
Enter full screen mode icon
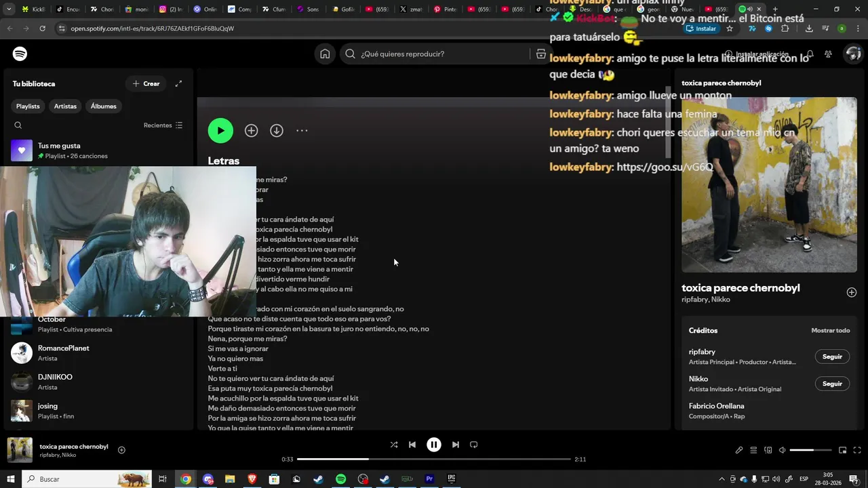857,450
